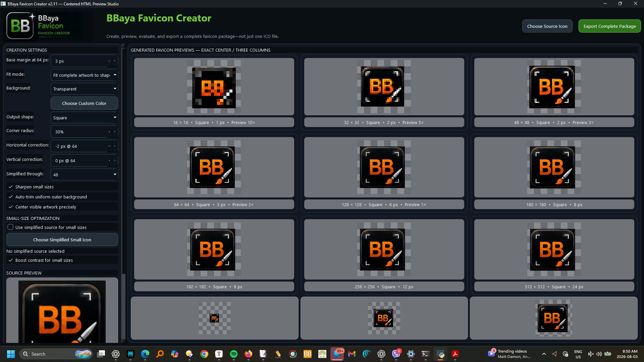644x362 pixels.
Task: Open Firefox from the taskbar
Action: (x=249, y=354)
